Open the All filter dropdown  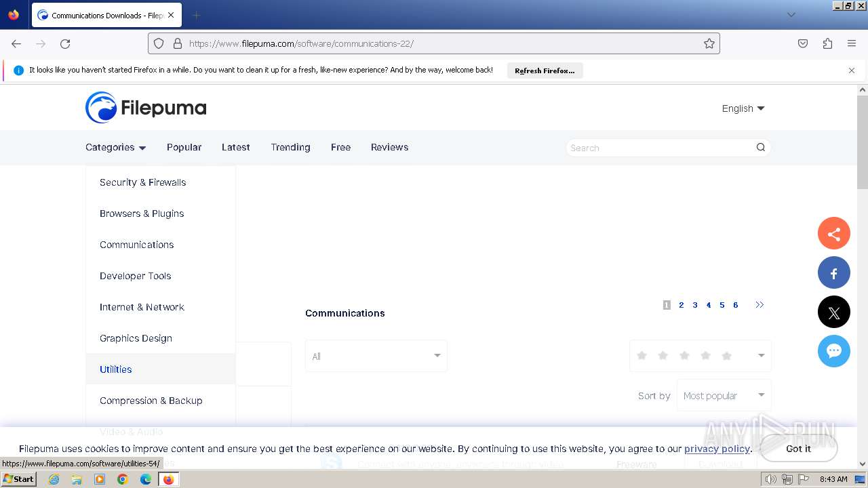click(x=376, y=356)
